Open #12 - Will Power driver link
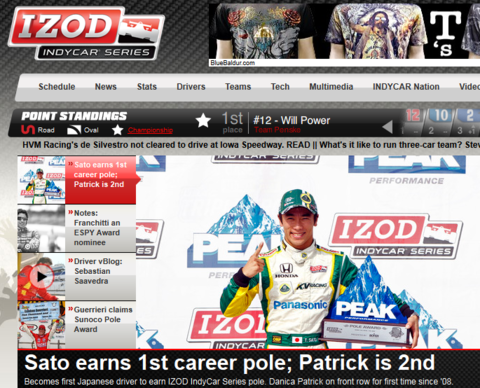This screenshot has width=480, height=388. pos(292,120)
